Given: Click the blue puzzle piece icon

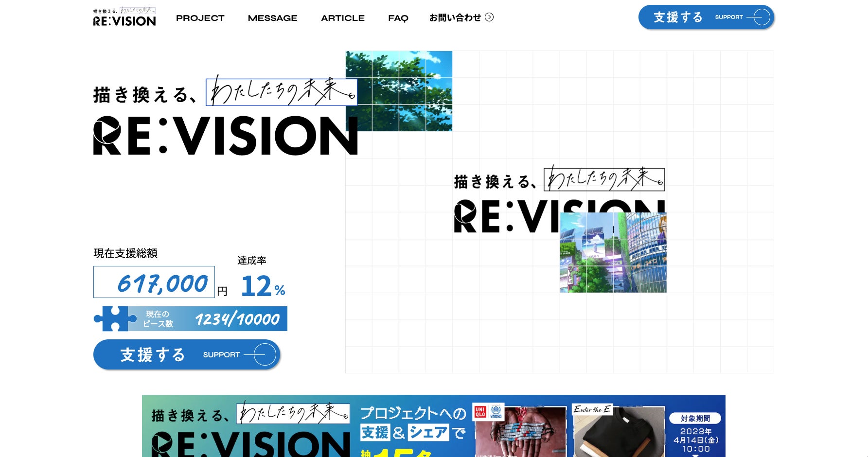Looking at the screenshot, I should point(115,319).
